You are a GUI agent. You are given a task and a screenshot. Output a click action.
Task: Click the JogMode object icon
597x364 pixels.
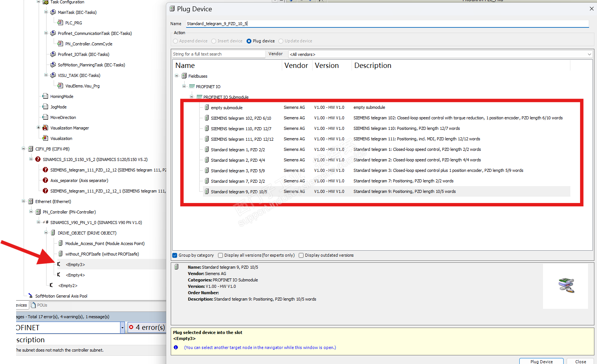pyautogui.click(x=45, y=107)
